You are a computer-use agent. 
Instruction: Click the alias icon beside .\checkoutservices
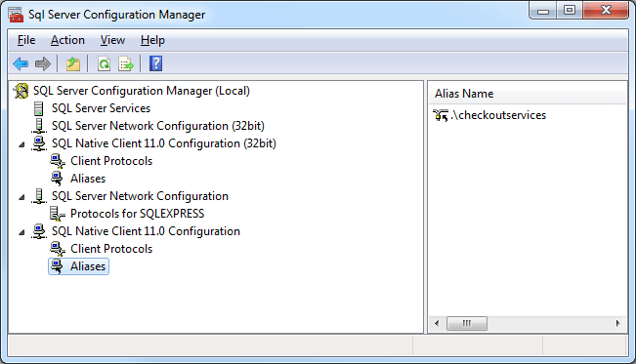441,115
